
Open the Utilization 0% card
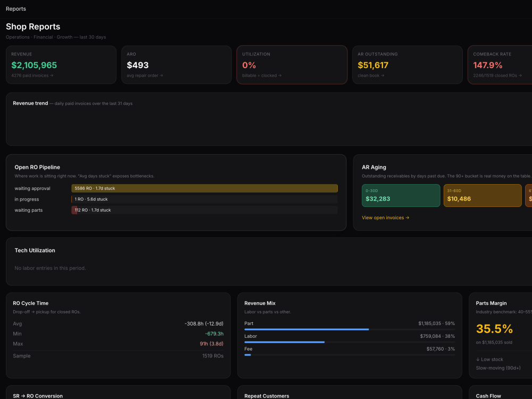pyautogui.click(x=292, y=65)
